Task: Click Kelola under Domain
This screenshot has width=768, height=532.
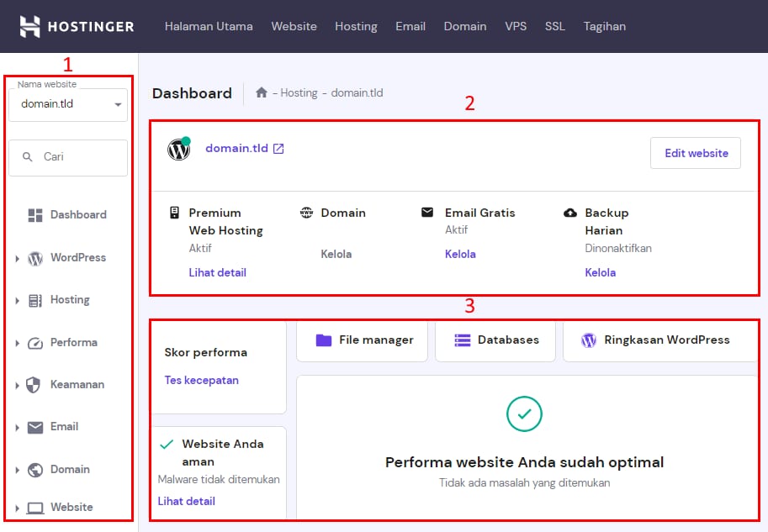Action: click(336, 254)
